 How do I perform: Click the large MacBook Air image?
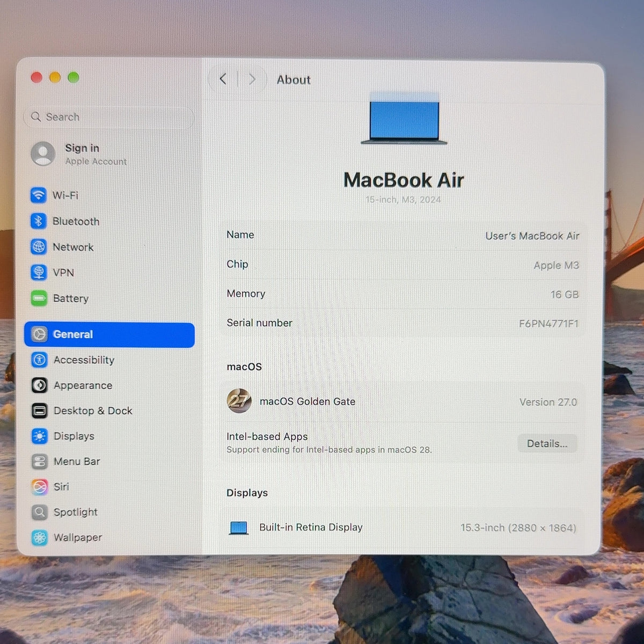[x=404, y=122]
